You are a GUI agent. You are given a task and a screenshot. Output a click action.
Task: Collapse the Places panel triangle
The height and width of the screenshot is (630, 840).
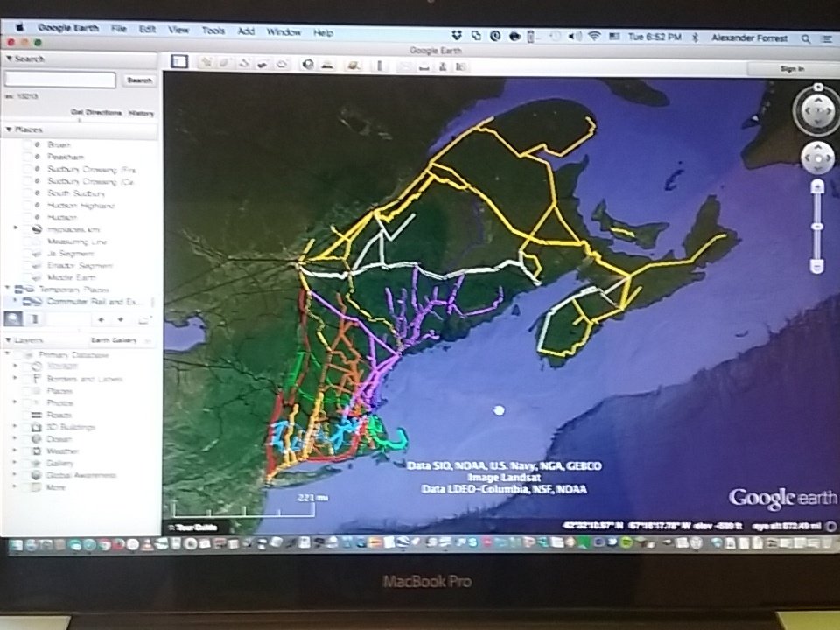(x=9, y=129)
